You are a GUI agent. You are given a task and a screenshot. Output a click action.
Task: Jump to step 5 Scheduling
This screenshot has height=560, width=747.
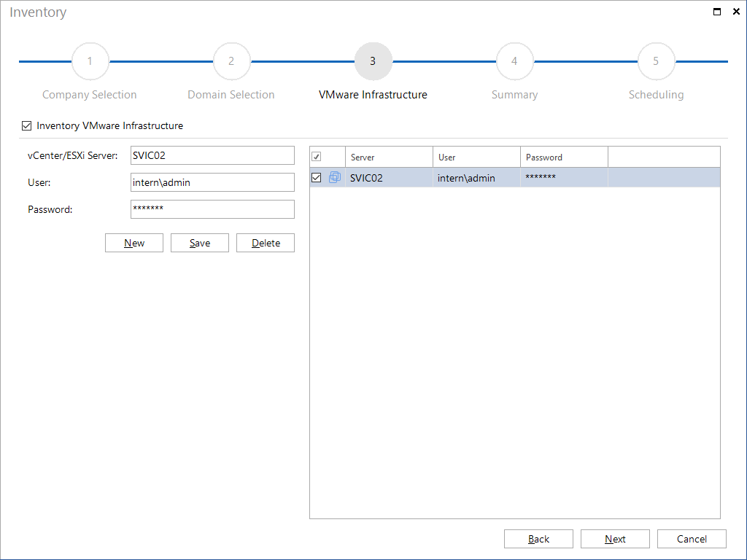(656, 61)
